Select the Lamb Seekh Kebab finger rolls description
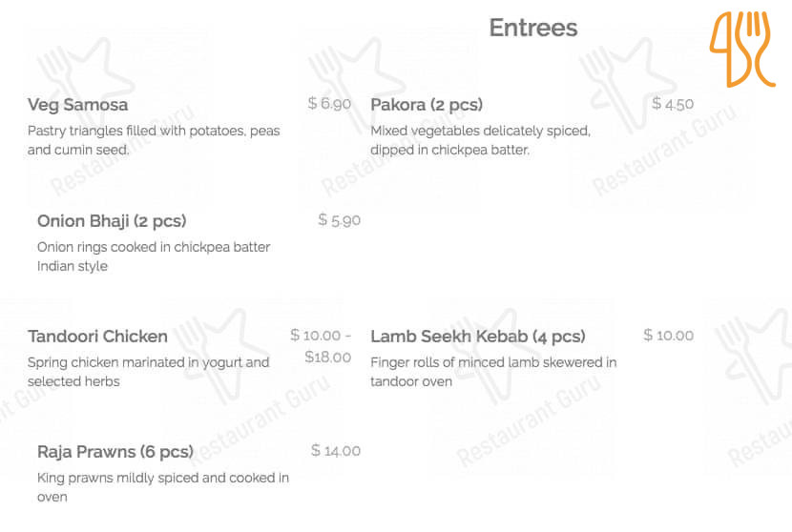792x532 pixels. [x=492, y=372]
